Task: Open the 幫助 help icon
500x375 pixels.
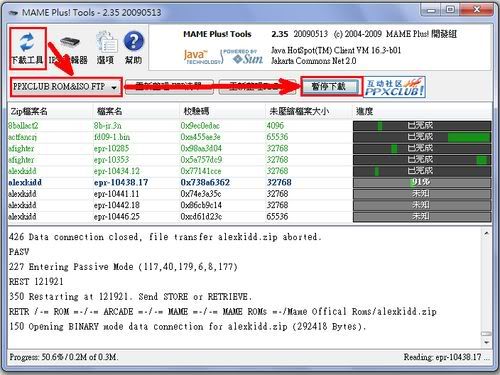Action: tap(134, 48)
